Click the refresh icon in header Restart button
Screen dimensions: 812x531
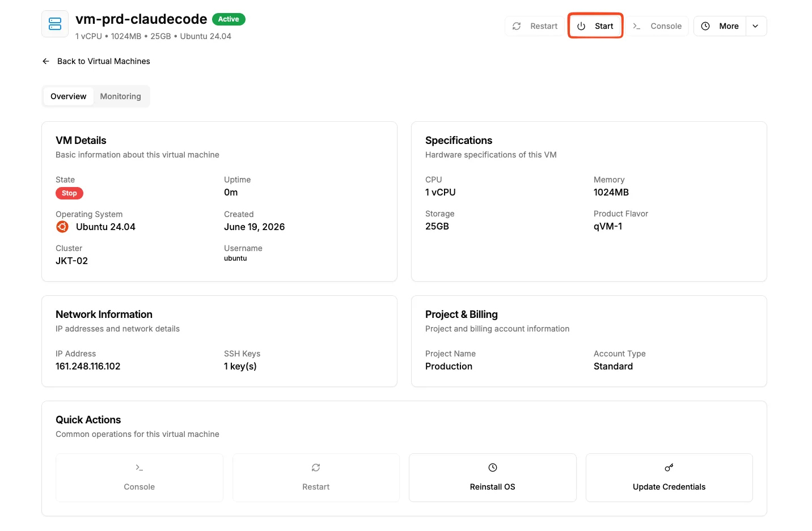(x=517, y=26)
